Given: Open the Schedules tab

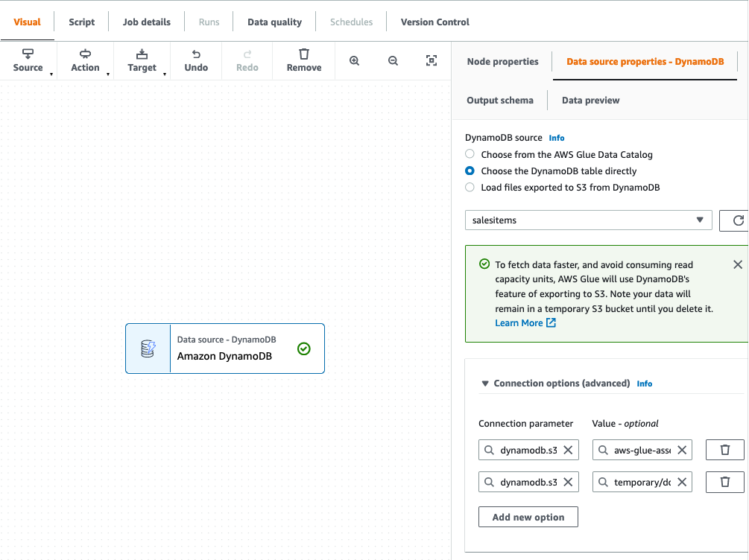Looking at the screenshot, I should [x=351, y=22].
